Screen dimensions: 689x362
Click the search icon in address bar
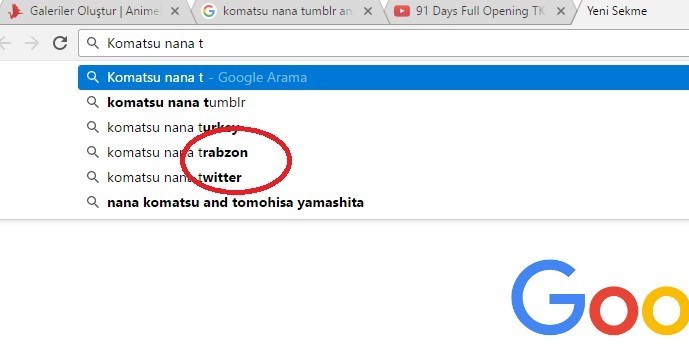click(92, 43)
